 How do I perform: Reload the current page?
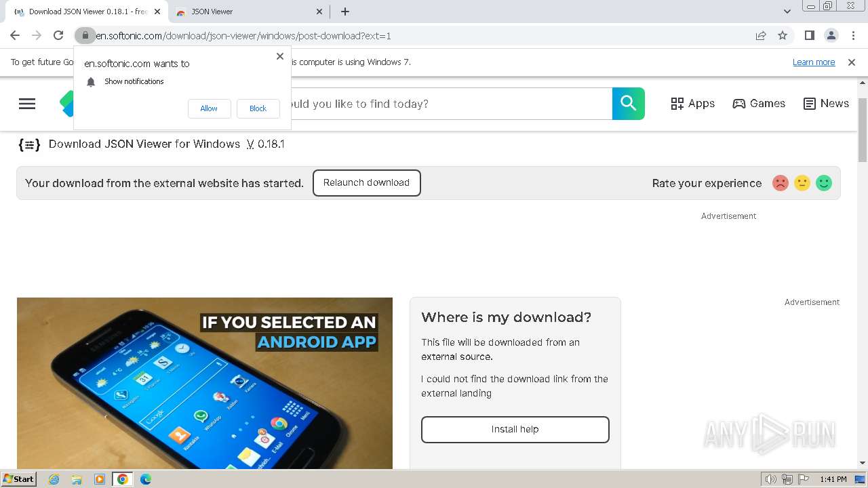click(x=58, y=35)
